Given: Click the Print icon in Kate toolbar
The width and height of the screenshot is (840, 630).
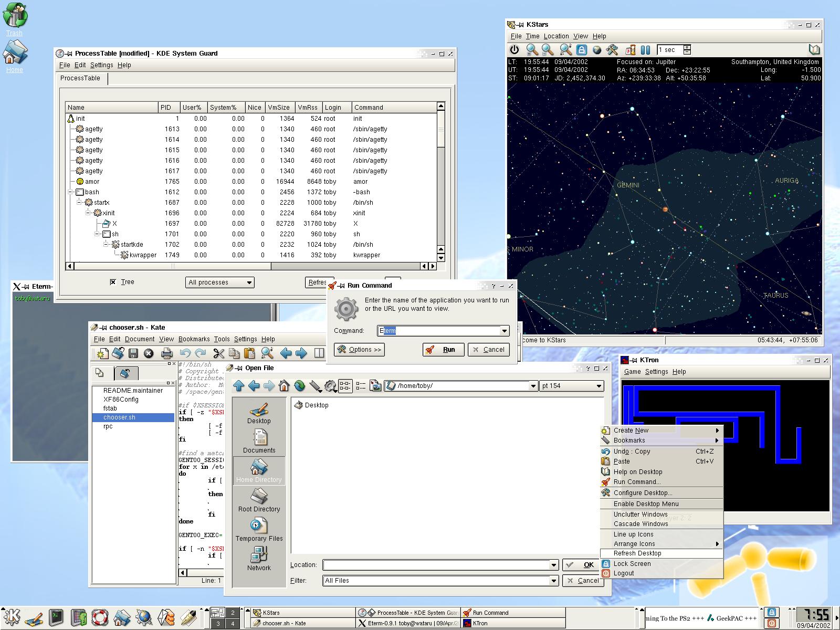Looking at the screenshot, I should [166, 353].
